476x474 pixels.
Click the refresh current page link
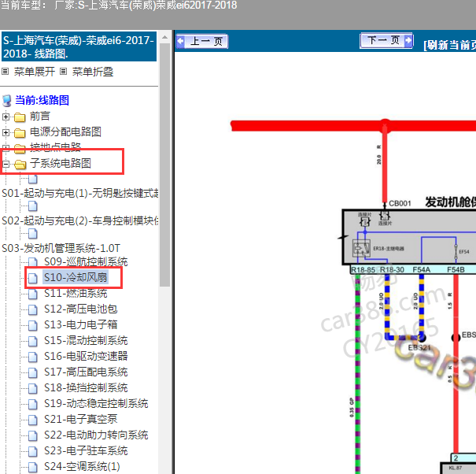(x=449, y=45)
